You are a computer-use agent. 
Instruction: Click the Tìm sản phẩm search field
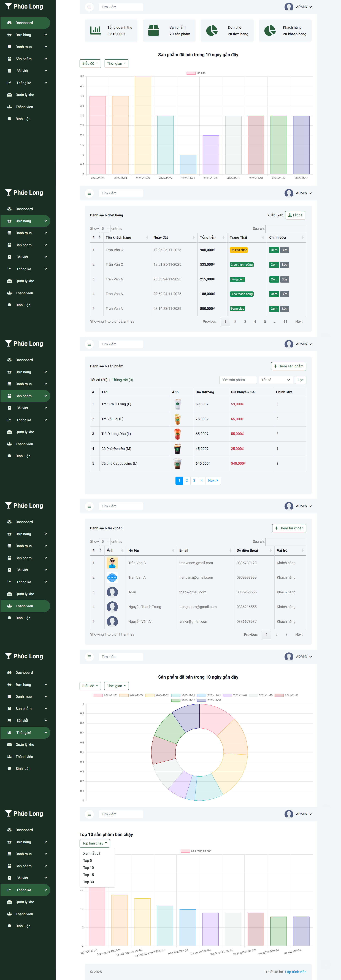[x=238, y=380]
